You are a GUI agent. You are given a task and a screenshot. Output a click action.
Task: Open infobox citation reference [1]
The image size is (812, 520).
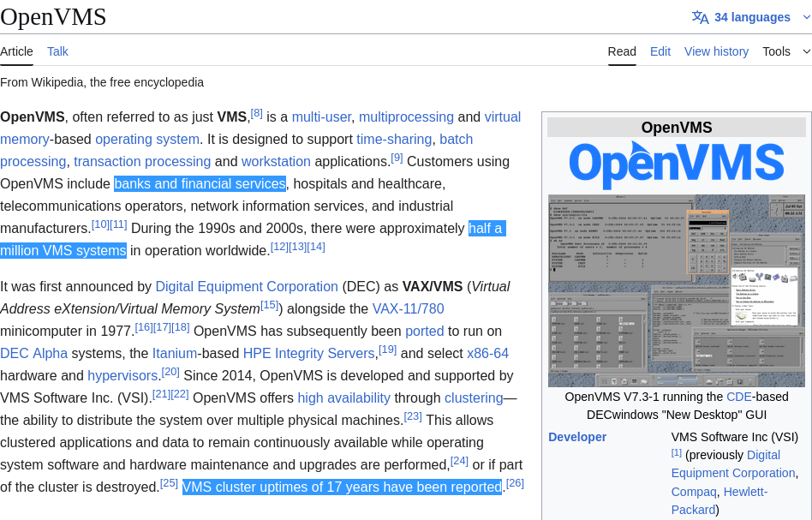677,452
